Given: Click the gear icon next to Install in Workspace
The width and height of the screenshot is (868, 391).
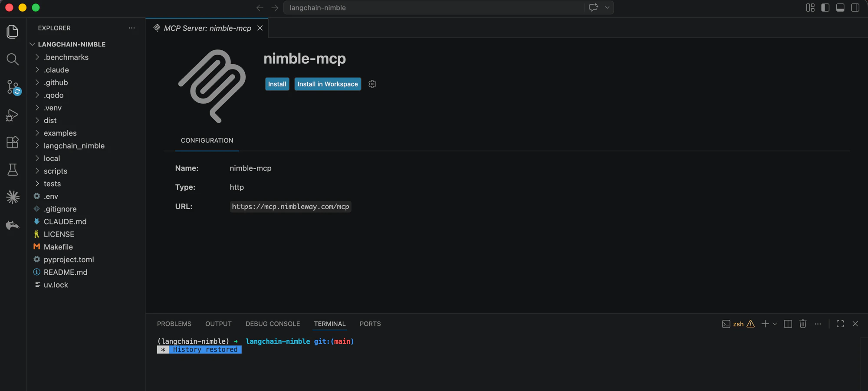Looking at the screenshot, I should pyautogui.click(x=372, y=84).
